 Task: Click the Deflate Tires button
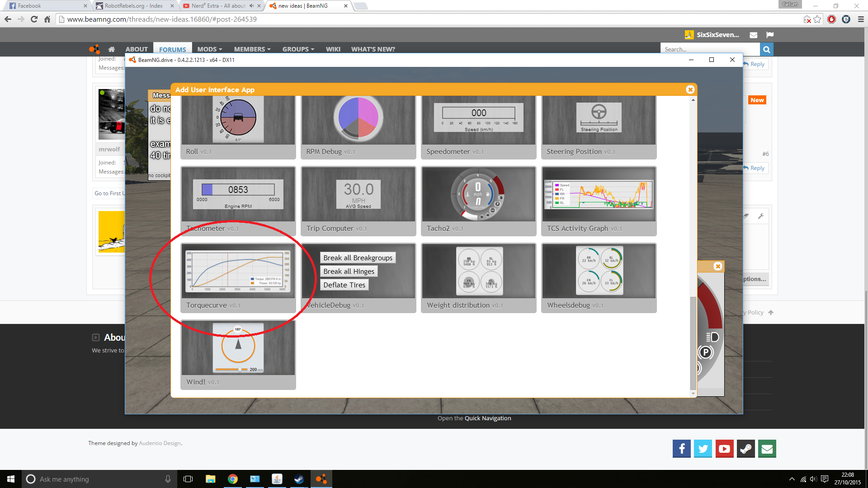[344, 285]
